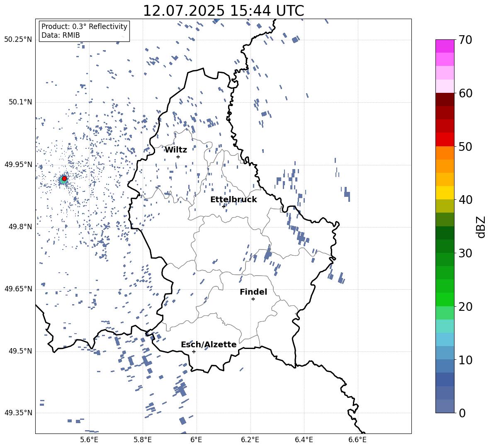Click the colorbar tick label 60
Viewport: 491px width, 448px height.
(x=465, y=93)
